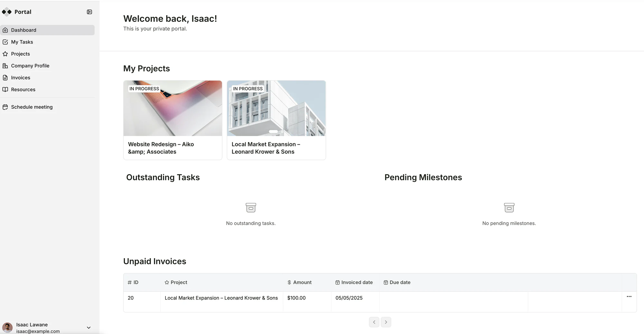Click the IN PROGRESS badge on Website Redesign

tap(144, 89)
